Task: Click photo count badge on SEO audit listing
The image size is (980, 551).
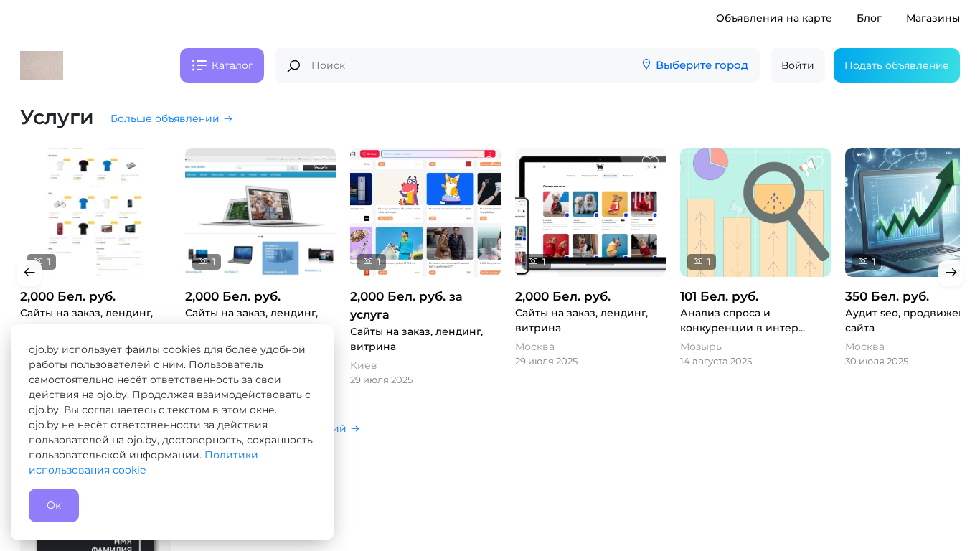Action: pyautogui.click(x=867, y=262)
